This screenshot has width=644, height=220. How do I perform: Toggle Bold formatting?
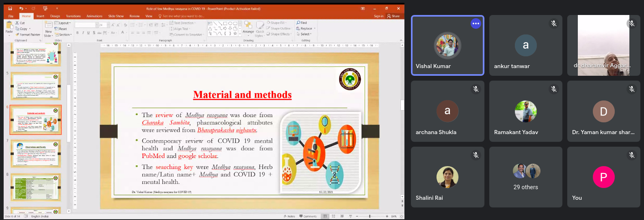click(78, 33)
